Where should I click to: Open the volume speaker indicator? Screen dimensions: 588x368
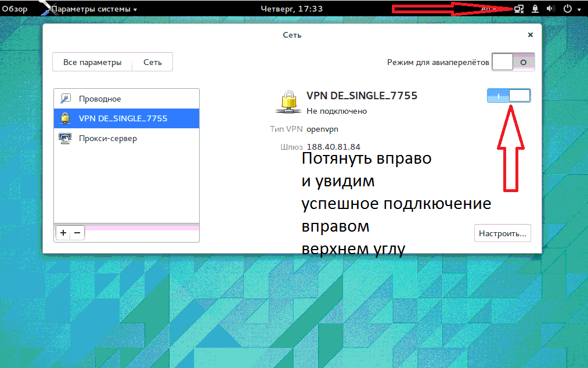pyautogui.click(x=551, y=9)
